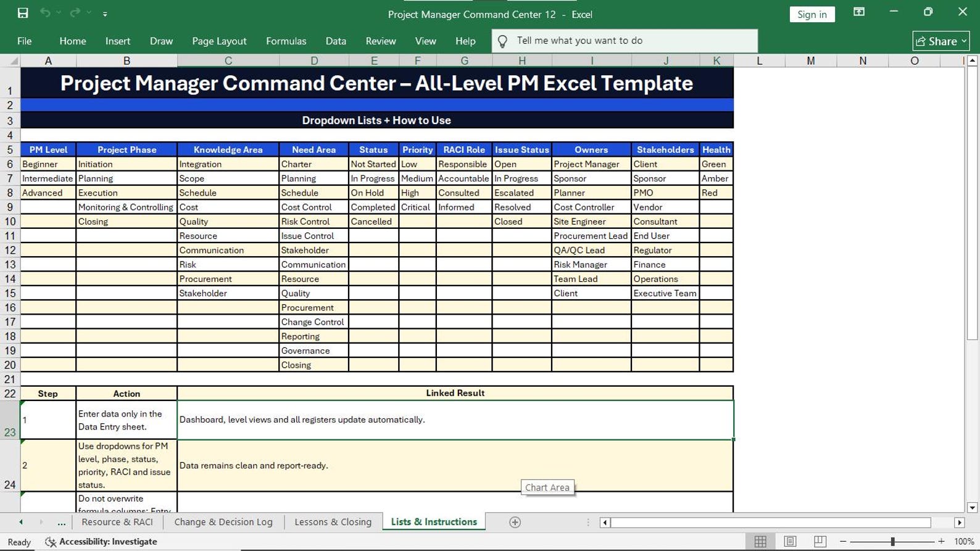
Task: Click the Linked Result header cell
Action: pyautogui.click(x=455, y=393)
